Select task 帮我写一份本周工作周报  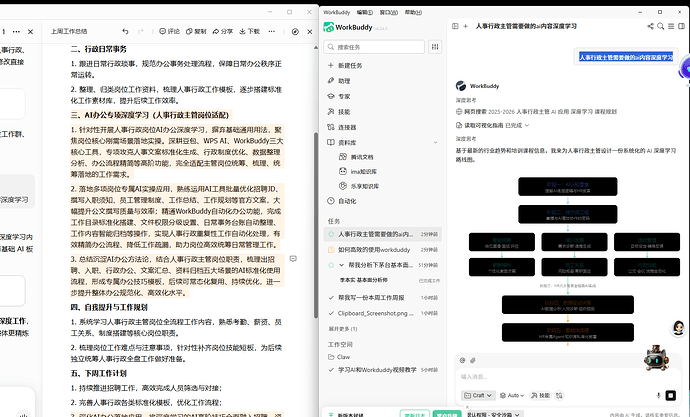click(382, 298)
